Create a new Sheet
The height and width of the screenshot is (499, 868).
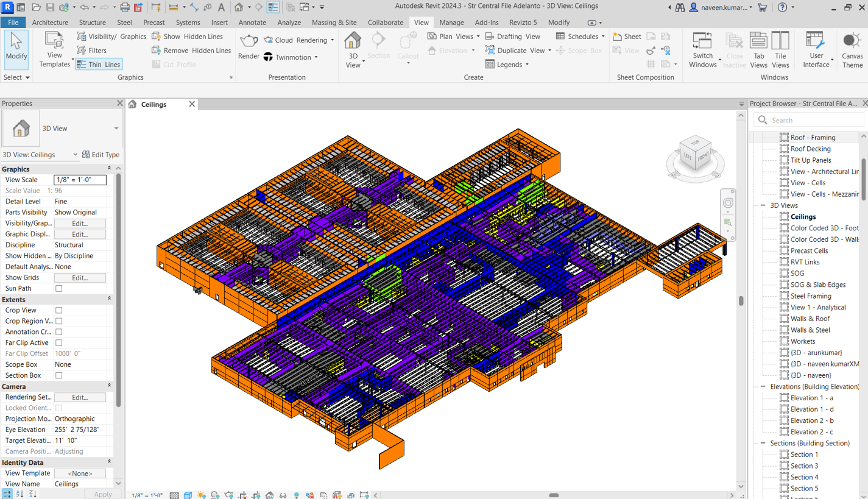[627, 37]
